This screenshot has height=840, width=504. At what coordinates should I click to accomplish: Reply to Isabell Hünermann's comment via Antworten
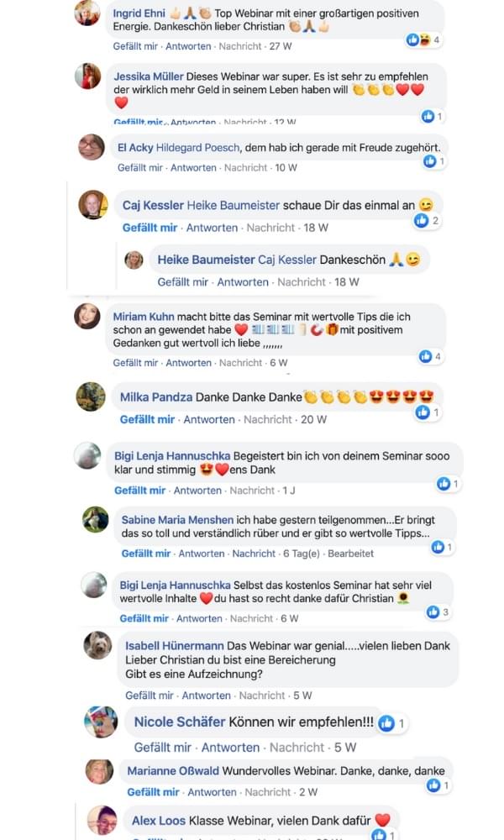(x=206, y=696)
